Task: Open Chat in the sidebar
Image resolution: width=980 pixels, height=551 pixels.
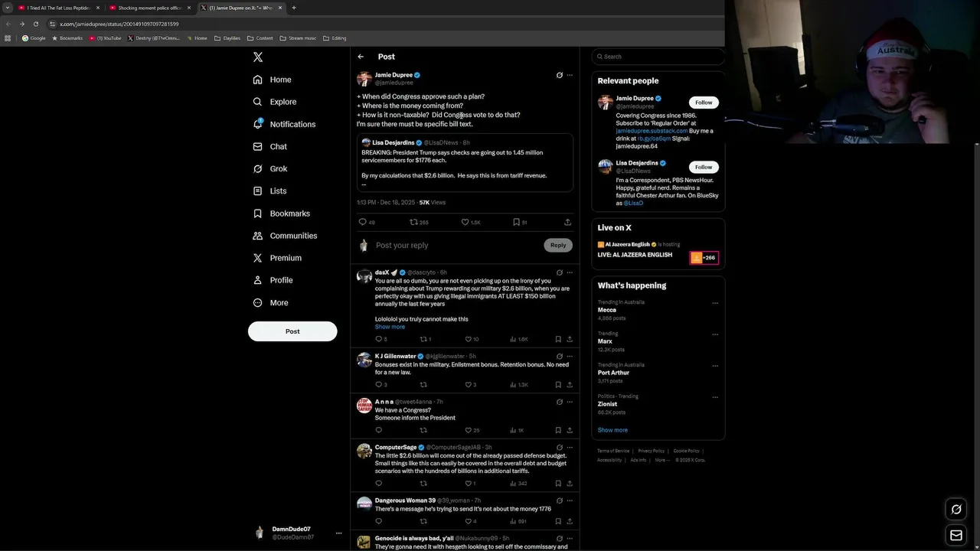Action: [269, 146]
